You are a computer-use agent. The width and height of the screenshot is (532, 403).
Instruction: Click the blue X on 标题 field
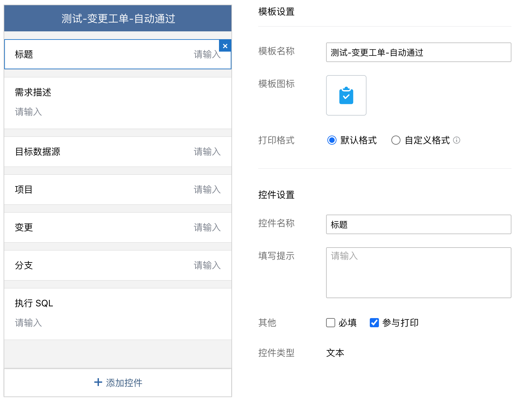(x=225, y=46)
